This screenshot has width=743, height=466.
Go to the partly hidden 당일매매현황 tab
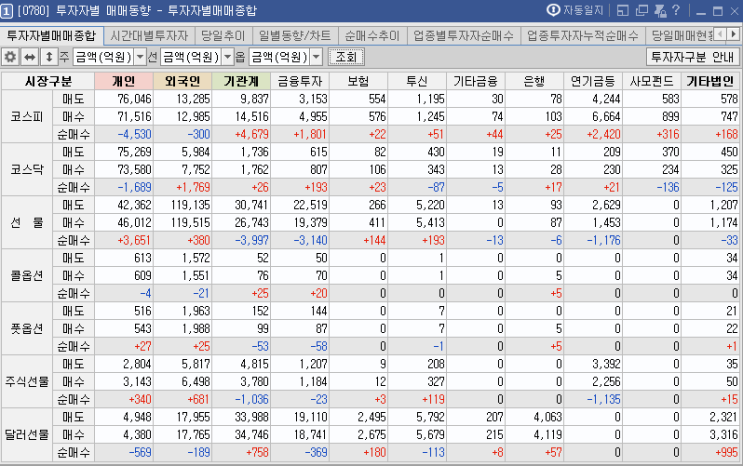680,36
